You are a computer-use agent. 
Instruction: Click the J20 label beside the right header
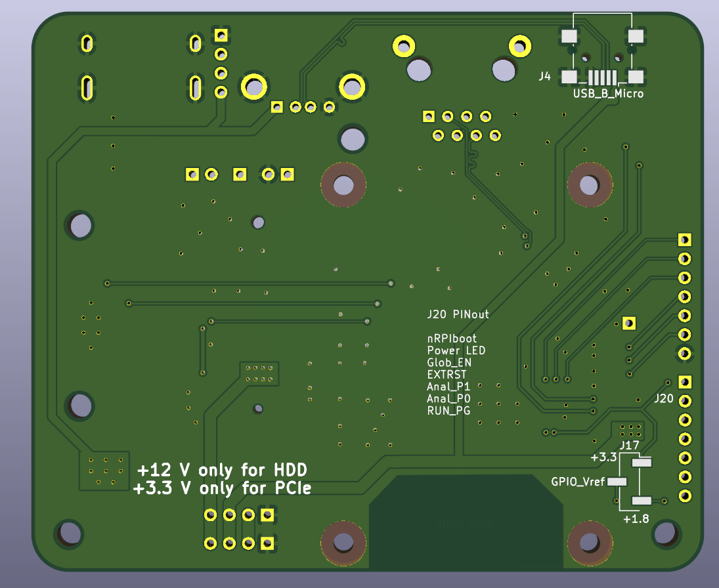point(664,399)
